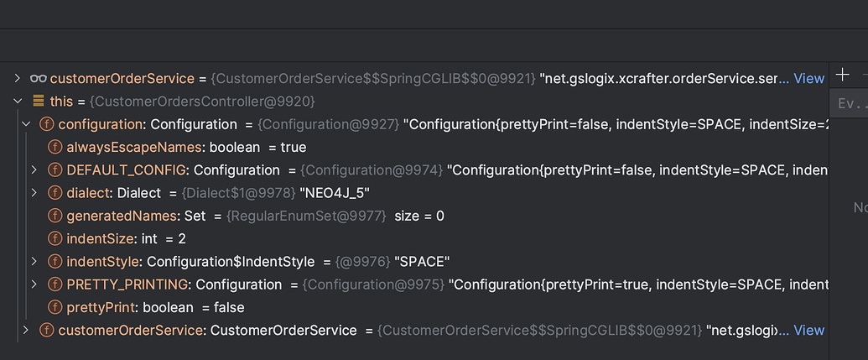Expand the DEFAULT_CONFIG node
Image resolution: width=868 pixels, height=360 pixels.
(x=34, y=170)
